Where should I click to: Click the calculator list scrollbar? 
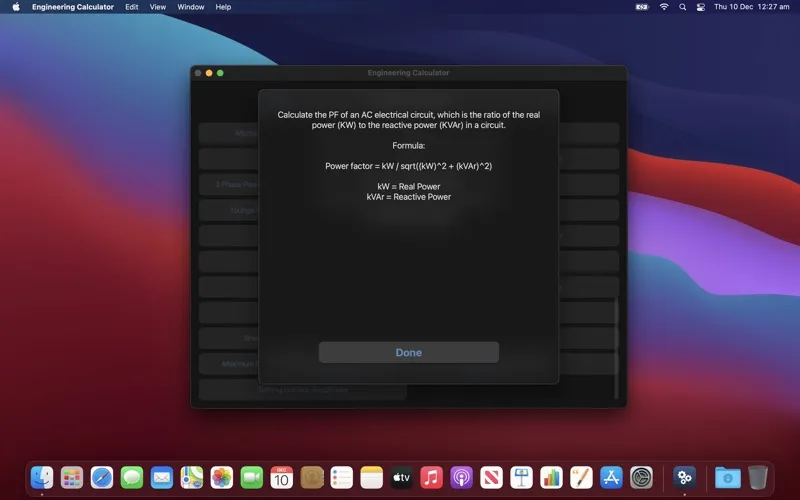point(616,345)
